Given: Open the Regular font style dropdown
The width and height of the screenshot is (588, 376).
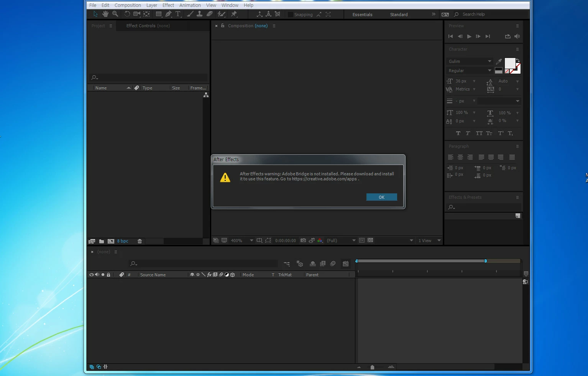Looking at the screenshot, I should 470,71.
